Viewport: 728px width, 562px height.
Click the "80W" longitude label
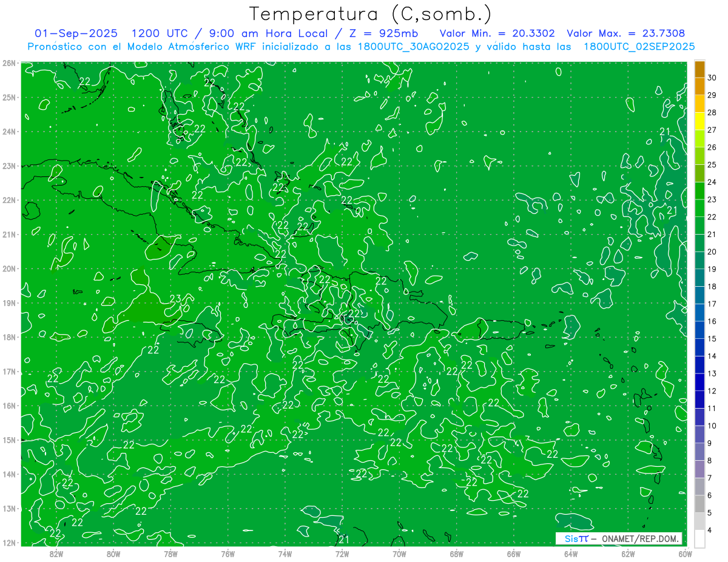[113, 554]
